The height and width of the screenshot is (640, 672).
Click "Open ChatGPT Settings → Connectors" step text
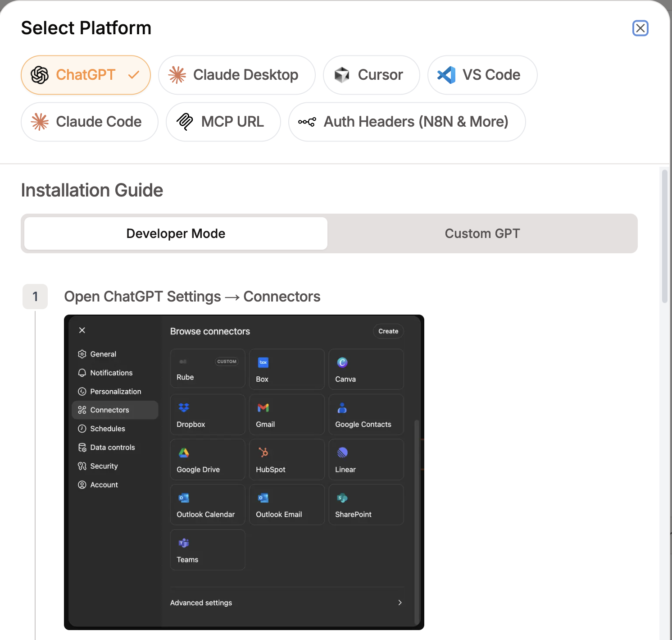coord(192,297)
